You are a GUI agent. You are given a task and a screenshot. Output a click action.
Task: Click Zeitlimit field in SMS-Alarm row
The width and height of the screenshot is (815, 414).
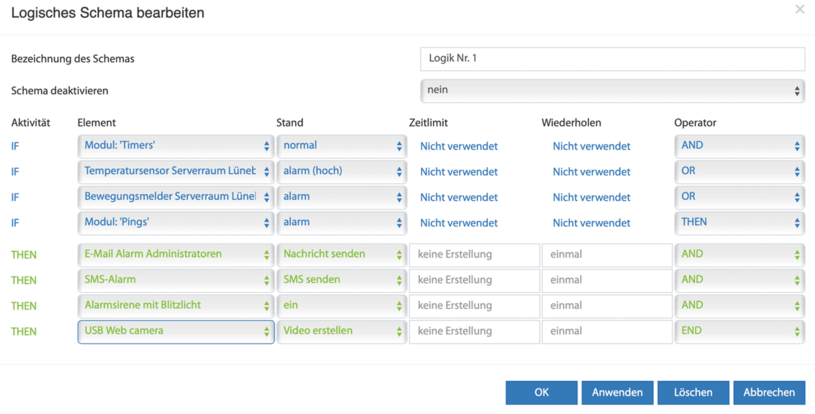click(x=474, y=280)
